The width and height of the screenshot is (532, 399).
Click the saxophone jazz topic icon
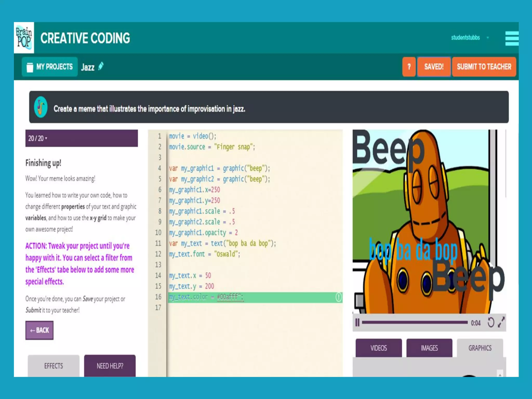point(41,107)
